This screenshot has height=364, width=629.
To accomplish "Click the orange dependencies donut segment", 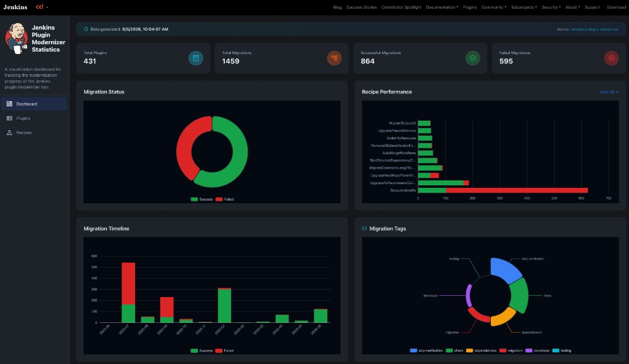I will 502,317.
